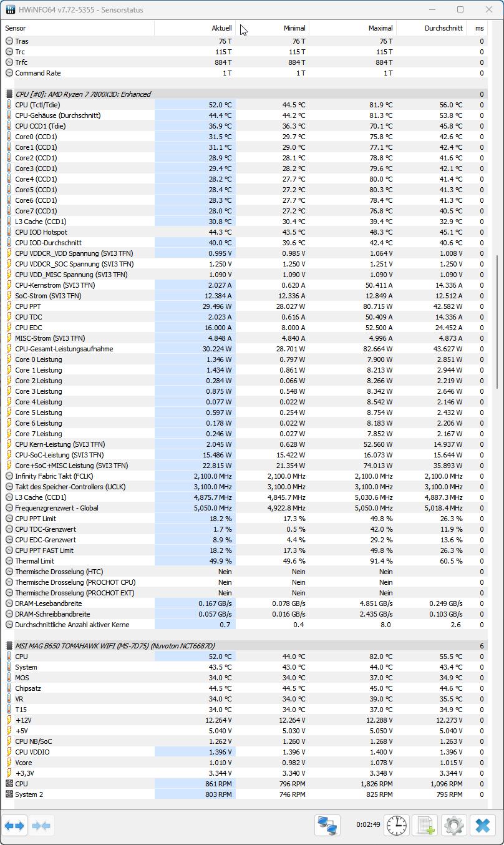
Task: Click the Minimal column header
Action: pyautogui.click(x=272, y=28)
